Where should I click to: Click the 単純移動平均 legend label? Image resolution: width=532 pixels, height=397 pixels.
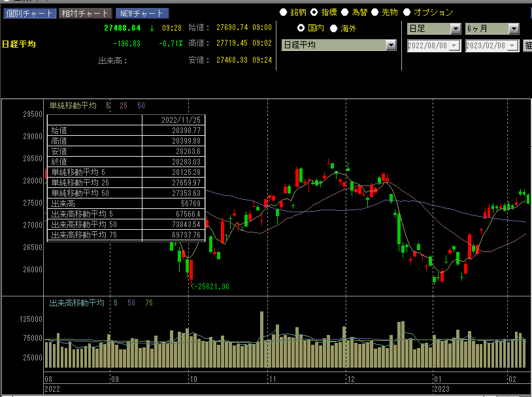(x=73, y=105)
